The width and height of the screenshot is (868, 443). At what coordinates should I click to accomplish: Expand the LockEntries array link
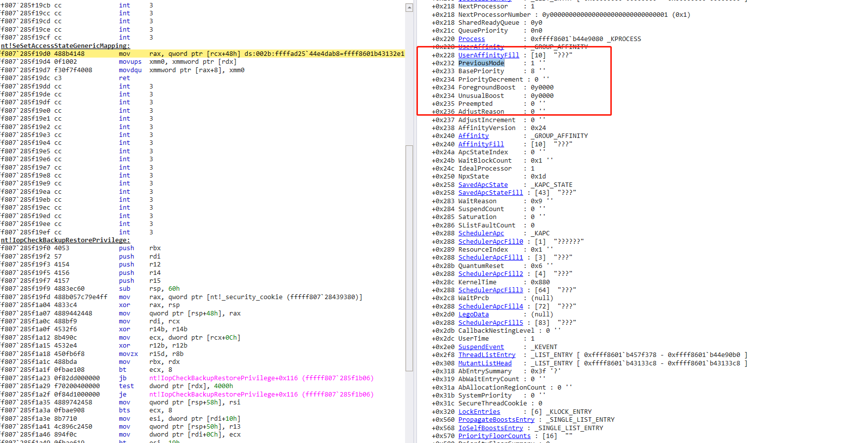[x=479, y=412]
